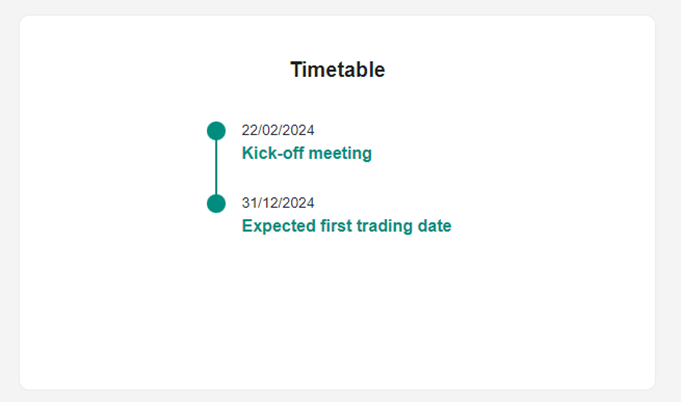Click the 31/12/2024 date text

click(x=278, y=203)
